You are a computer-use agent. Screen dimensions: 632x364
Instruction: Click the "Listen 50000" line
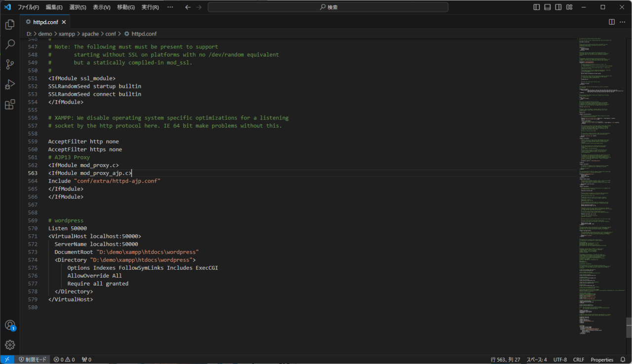click(x=67, y=228)
